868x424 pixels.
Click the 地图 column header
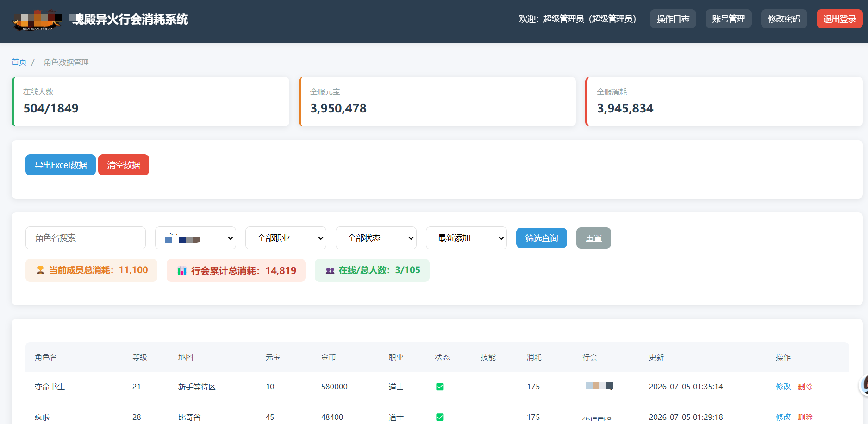click(186, 357)
